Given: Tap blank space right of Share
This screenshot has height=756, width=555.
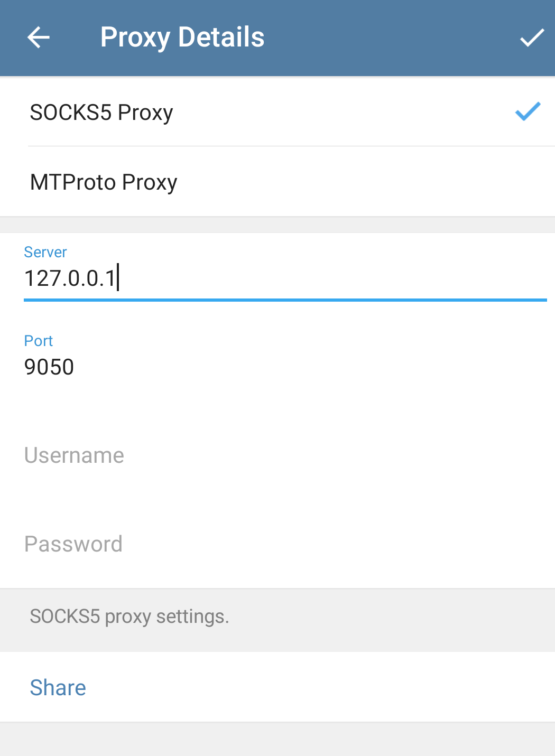Looking at the screenshot, I should (344, 687).
